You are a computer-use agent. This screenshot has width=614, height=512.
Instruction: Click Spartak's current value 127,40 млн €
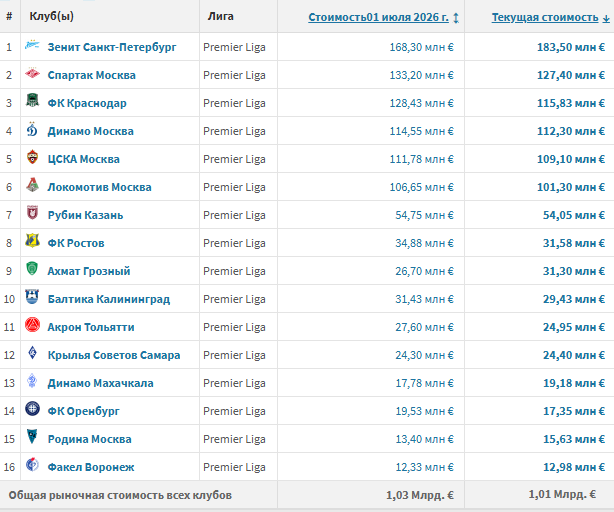click(571, 75)
